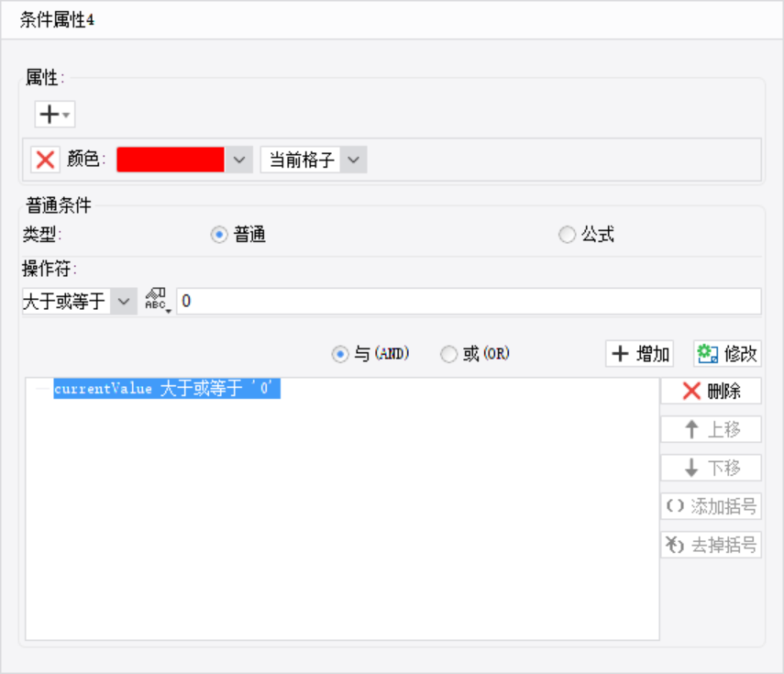This screenshot has width=784, height=674.
Task: Open the red color dropdown arrow
Action: (239, 160)
